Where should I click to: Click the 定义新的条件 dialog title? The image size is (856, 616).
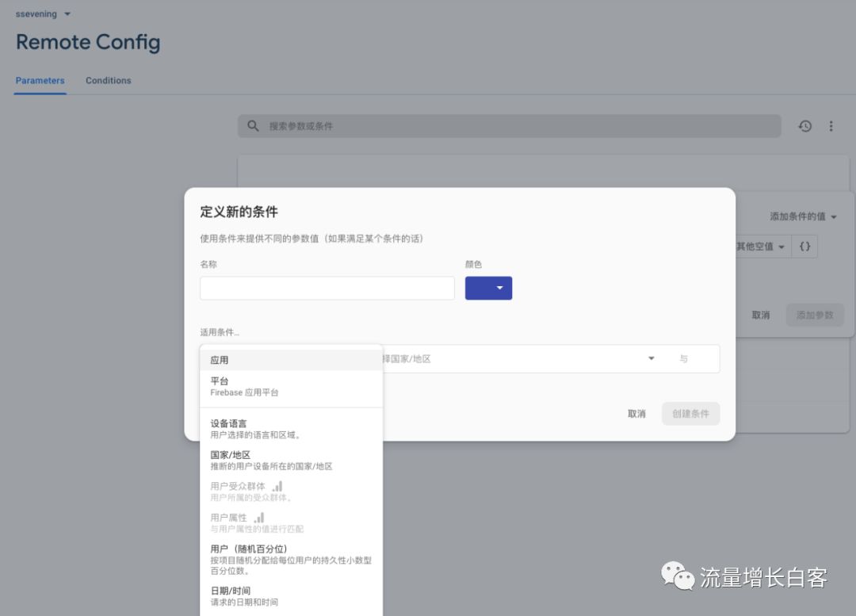[x=239, y=212]
